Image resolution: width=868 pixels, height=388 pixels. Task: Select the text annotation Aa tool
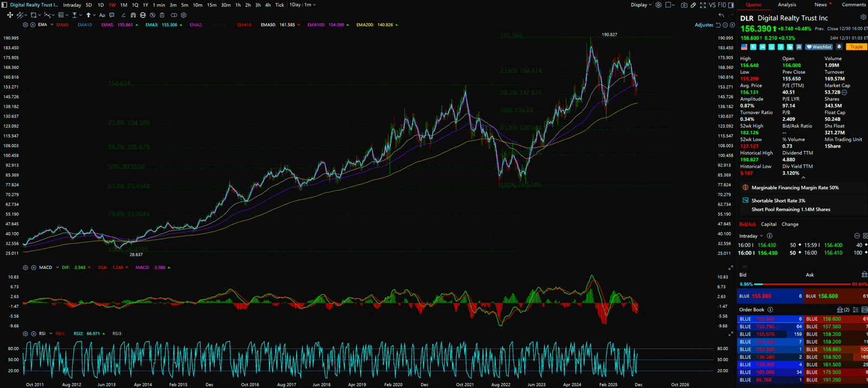(x=102, y=15)
